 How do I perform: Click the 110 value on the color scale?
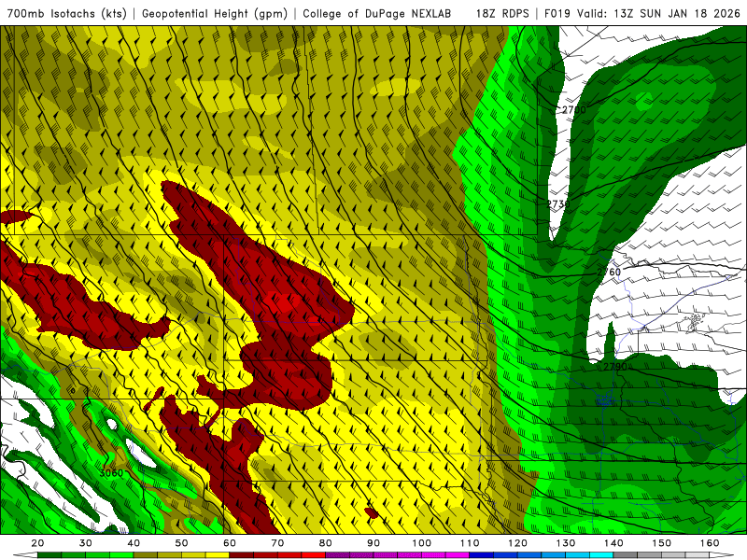tap(470, 543)
